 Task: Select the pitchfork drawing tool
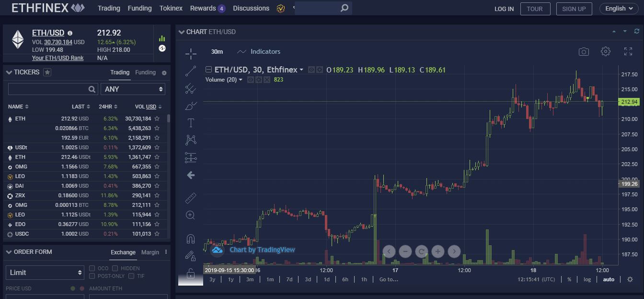[x=191, y=88]
